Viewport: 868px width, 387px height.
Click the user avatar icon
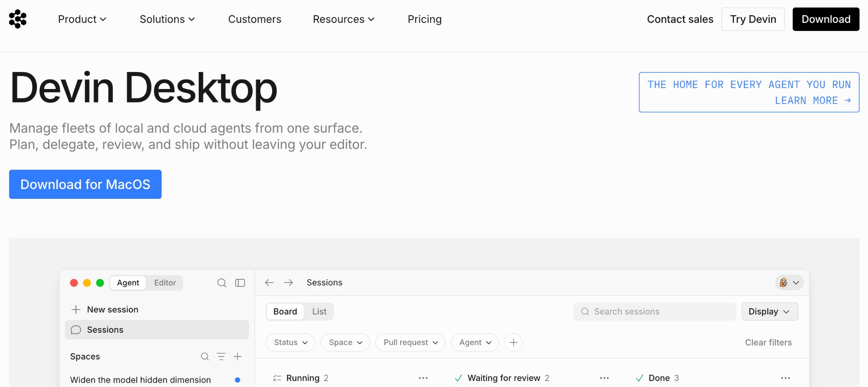(x=783, y=283)
